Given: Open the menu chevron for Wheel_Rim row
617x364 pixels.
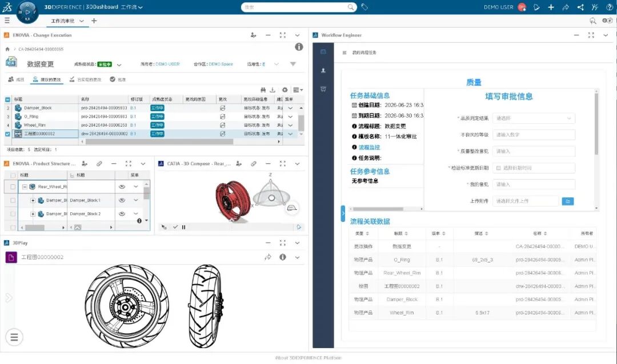Looking at the screenshot, I should (x=290, y=125).
